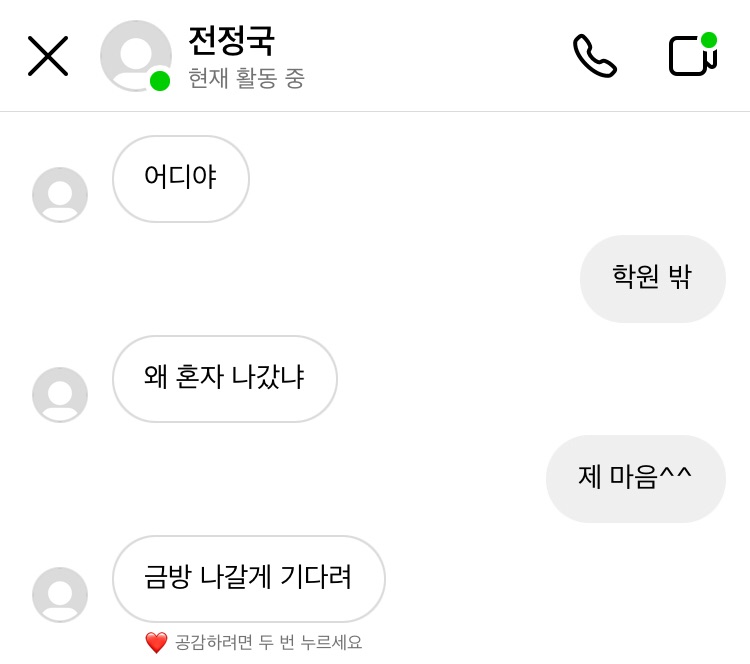Tap the avatar beside the 어디야 message

(60, 194)
